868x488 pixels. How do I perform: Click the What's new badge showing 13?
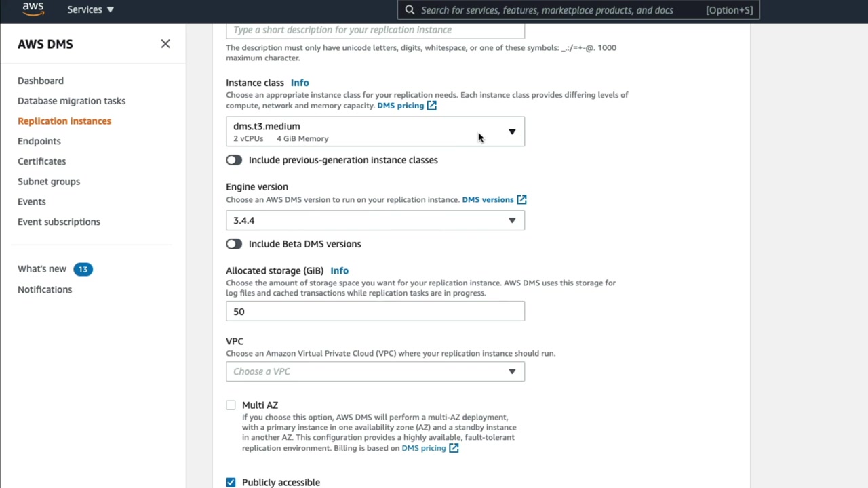83,269
